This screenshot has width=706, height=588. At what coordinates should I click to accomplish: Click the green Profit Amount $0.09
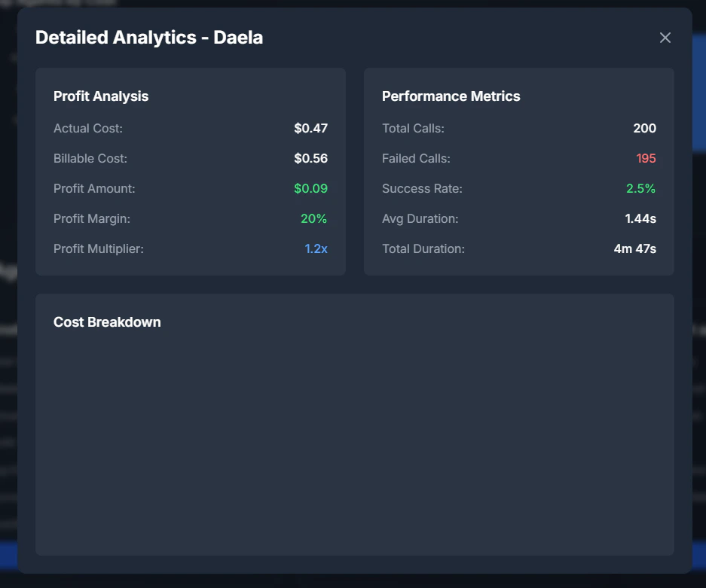pyautogui.click(x=310, y=188)
